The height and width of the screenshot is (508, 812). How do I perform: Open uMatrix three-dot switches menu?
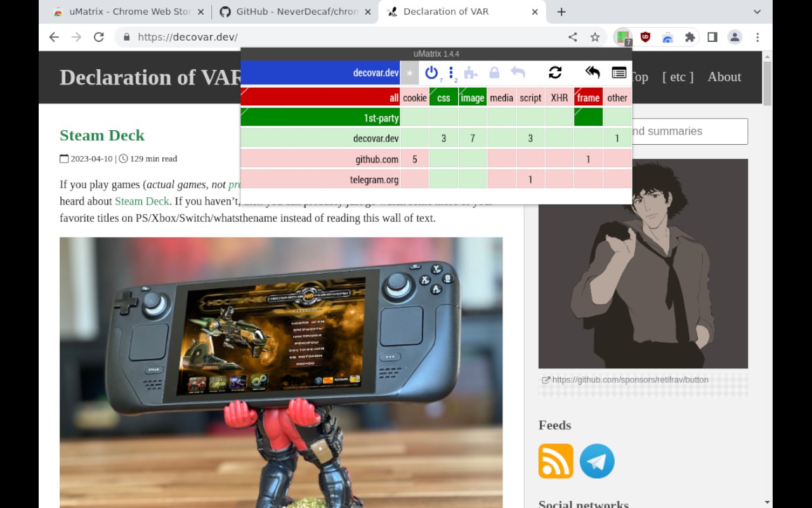tap(451, 73)
